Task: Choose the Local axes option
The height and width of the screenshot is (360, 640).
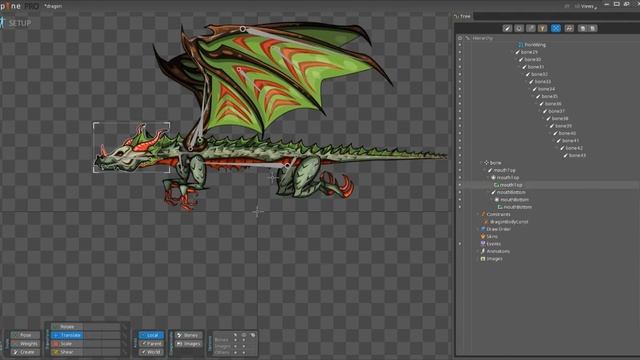Action: 151,335
